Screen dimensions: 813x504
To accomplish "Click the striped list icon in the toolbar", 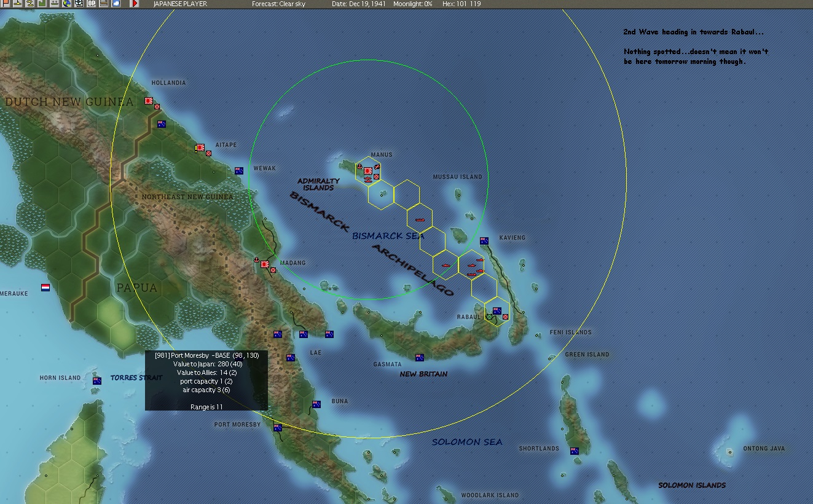I will coord(104,4).
